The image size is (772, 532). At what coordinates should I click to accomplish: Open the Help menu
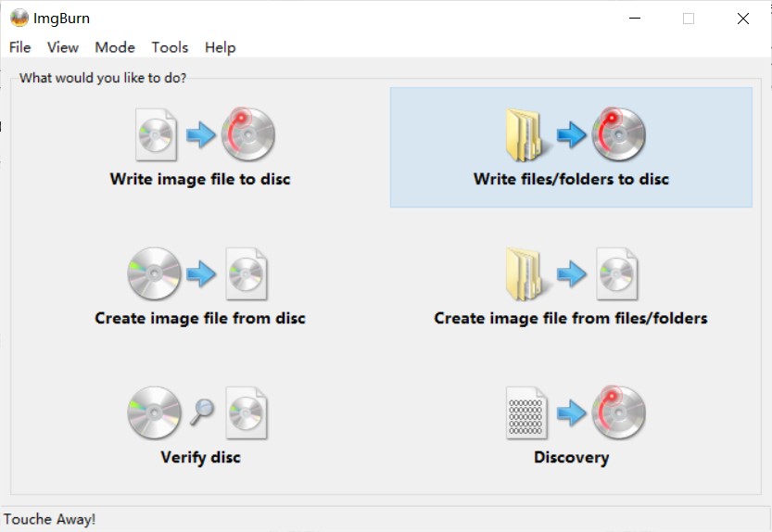click(220, 47)
